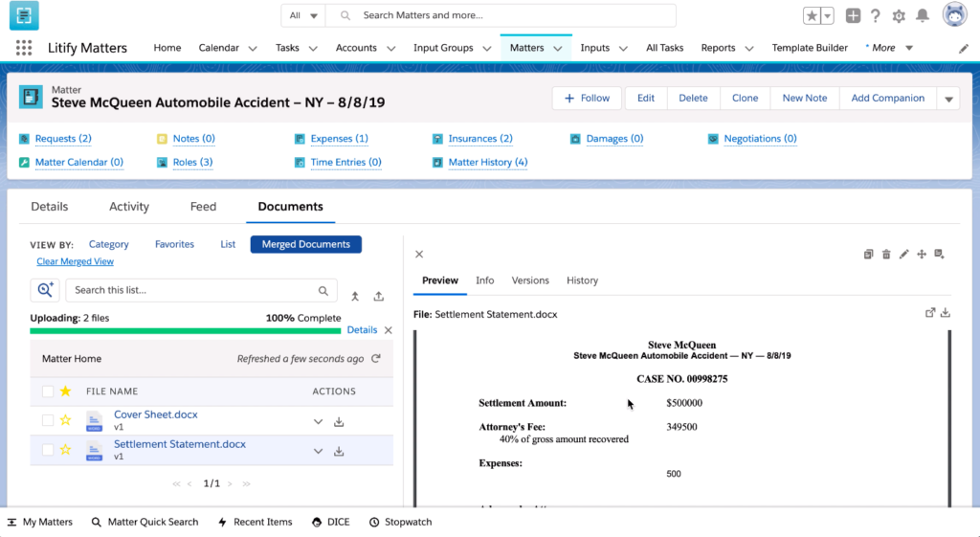980x537 pixels.
Task: Open the History tab in preview panel
Action: (582, 280)
